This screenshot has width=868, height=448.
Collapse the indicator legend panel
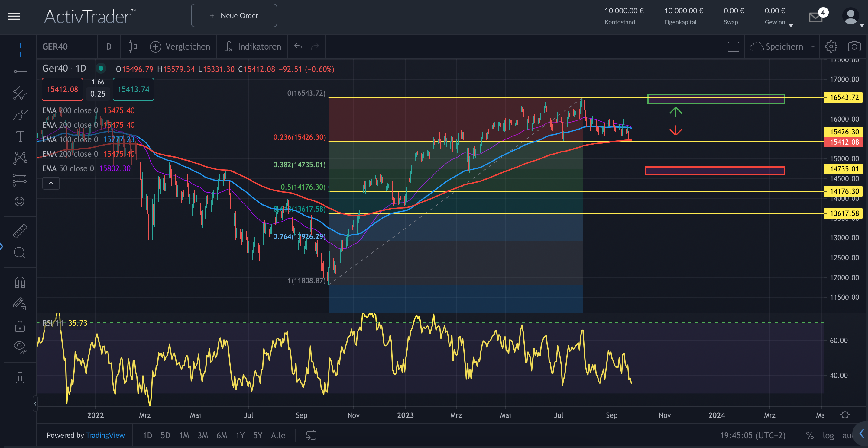(x=51, y=183)
